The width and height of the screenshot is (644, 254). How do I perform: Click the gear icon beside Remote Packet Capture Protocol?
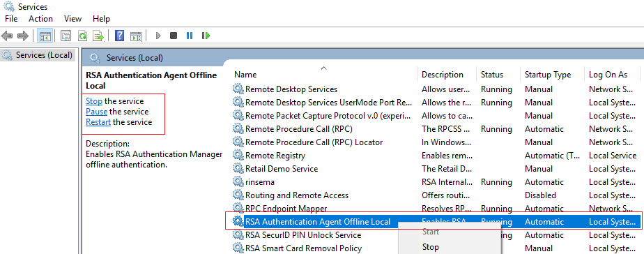point(238,116)
